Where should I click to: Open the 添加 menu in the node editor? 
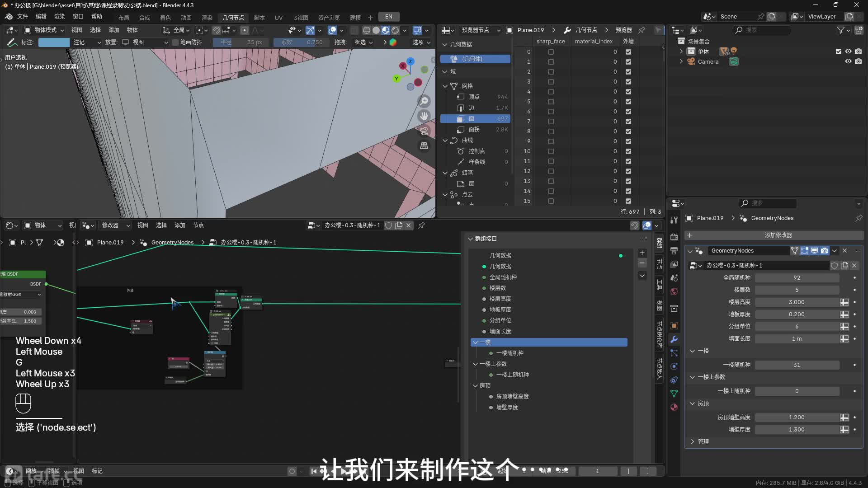pyautogui.click(x=180, y=225)
